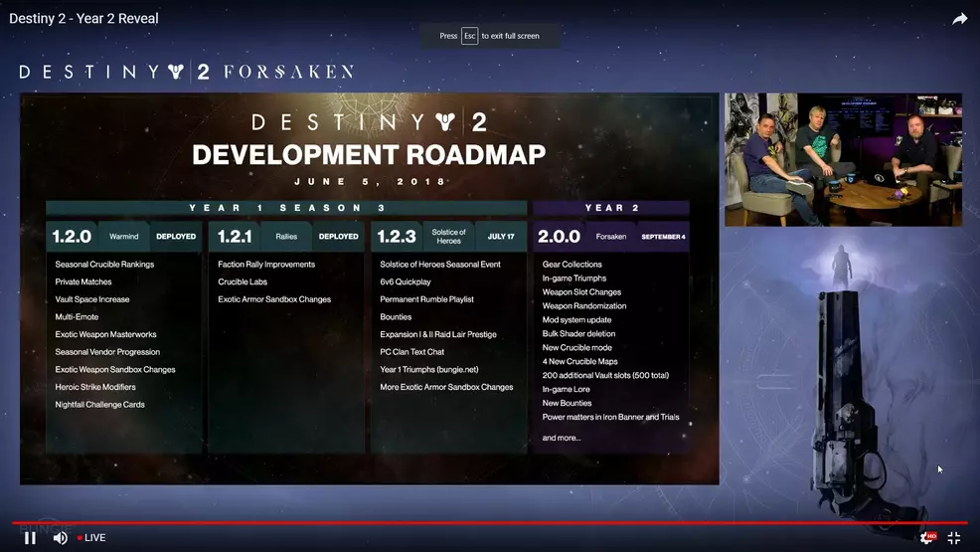
Task: Click the Development Roadmap heading
Action: tap(369, 155)
